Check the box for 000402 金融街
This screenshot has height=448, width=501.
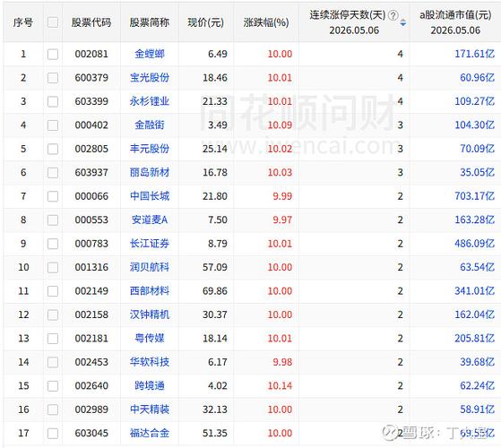click(x=53, y=125)
